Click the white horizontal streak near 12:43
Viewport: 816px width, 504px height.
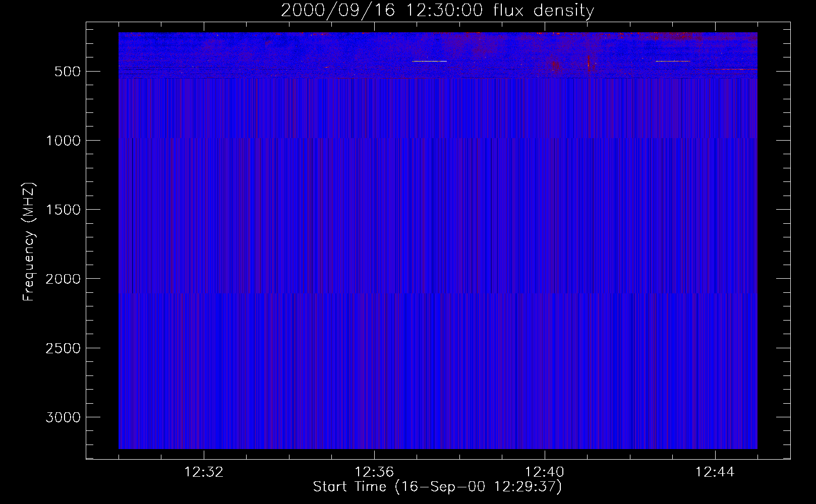(x=672, y=61)
